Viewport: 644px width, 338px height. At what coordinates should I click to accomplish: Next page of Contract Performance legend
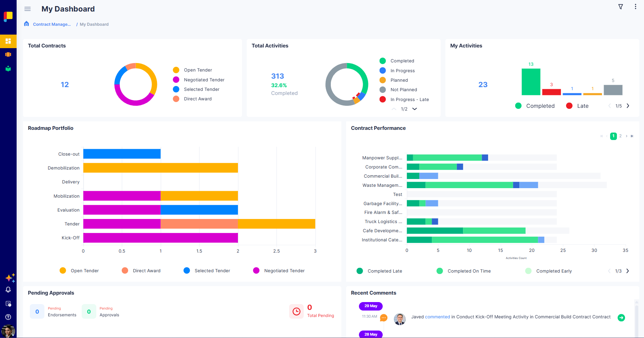click(x=628, y=271)
